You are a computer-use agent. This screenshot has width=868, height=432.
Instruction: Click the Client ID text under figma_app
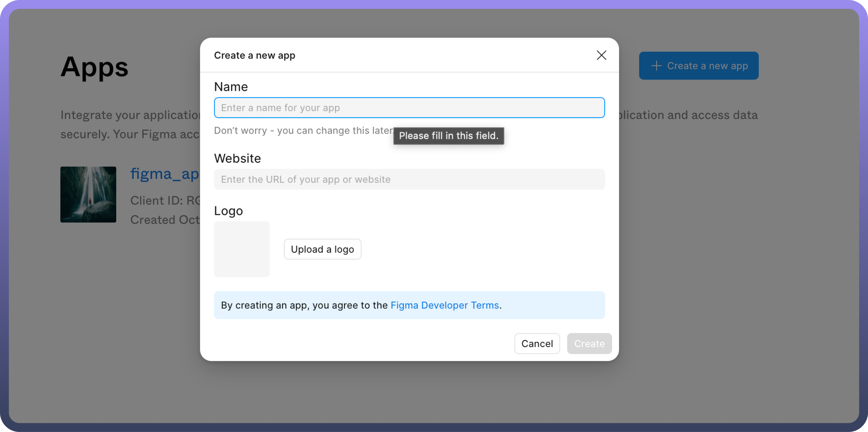tap(165, 201)
